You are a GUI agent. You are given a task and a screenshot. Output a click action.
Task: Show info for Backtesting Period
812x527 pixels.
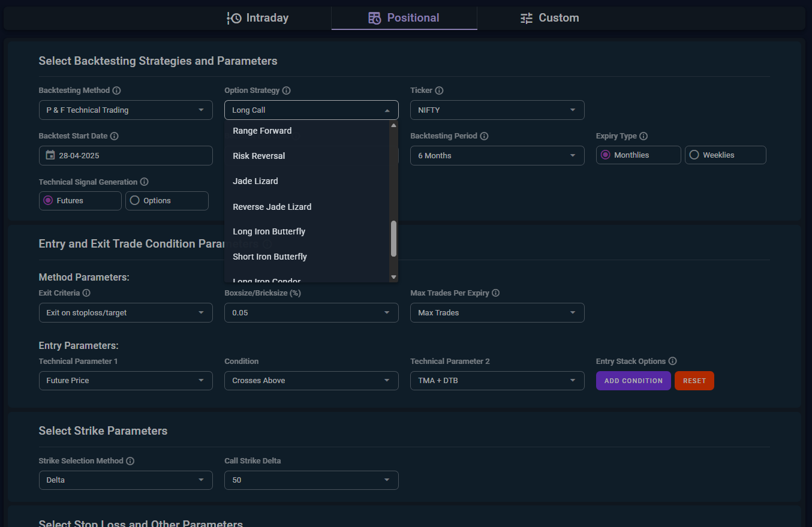click(x=485, y=136)
